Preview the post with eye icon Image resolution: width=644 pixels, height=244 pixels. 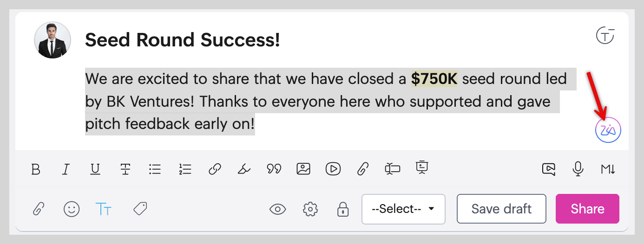[278, 209]
